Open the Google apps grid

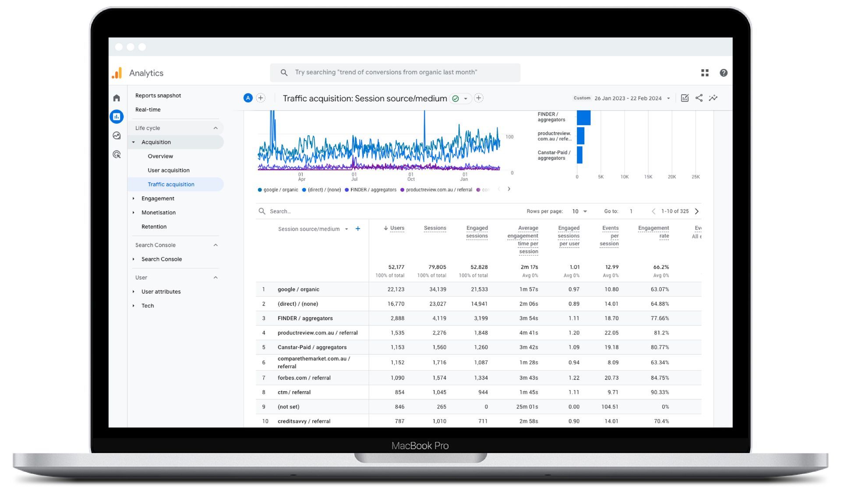point(705,73)
